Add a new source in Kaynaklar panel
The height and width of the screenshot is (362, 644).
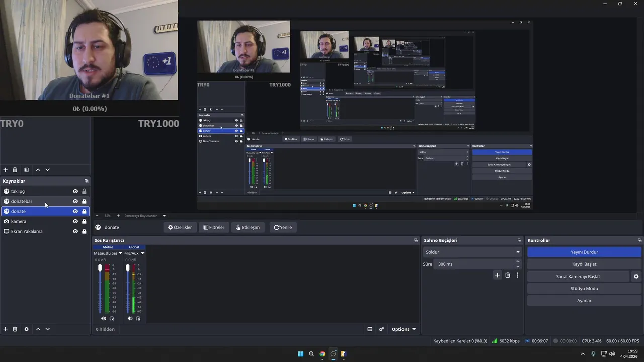(5, 329)
